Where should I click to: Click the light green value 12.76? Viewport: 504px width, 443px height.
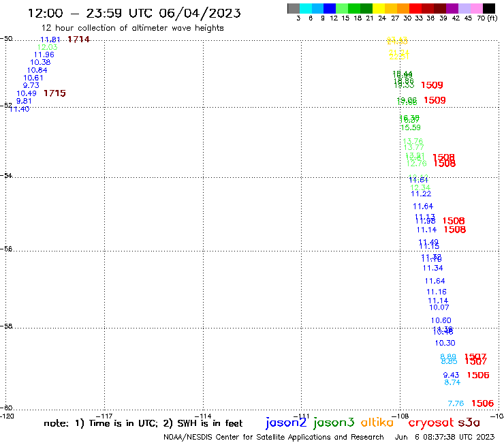416,164
